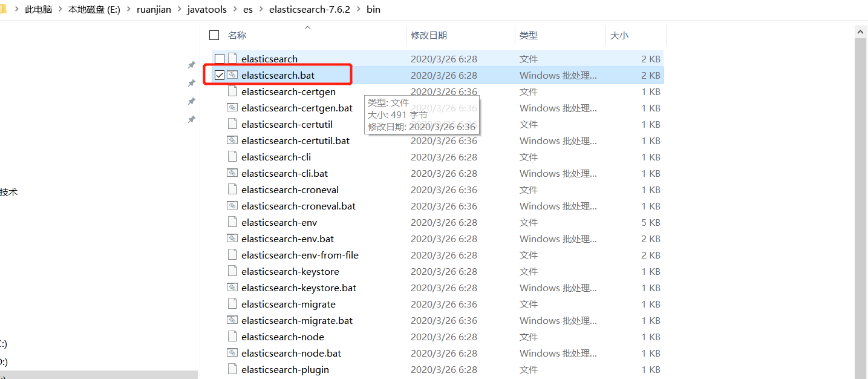The width and height of the screenshot is (868, 379).
Task: Click the first quick access pin icon
Action: click(191, 65)
